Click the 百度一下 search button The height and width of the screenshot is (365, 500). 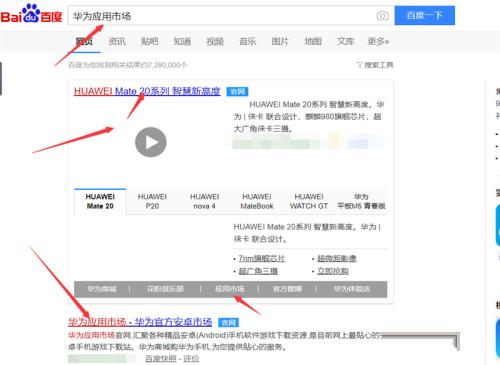[x=425, y=15]
